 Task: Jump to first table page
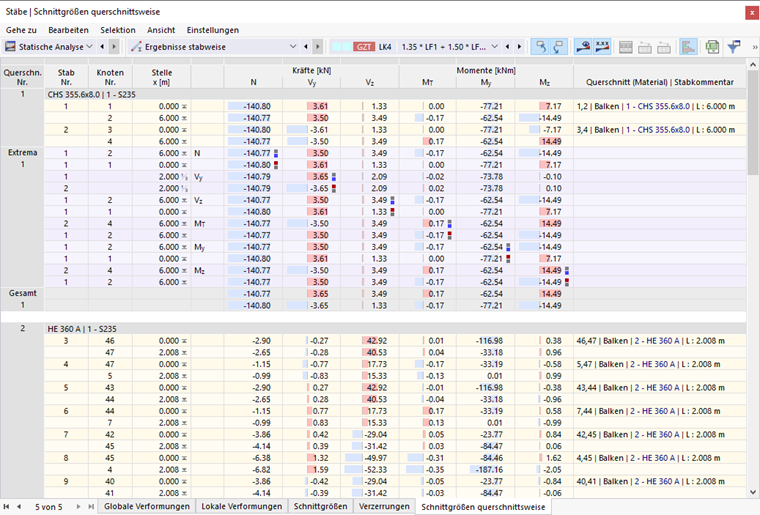point(6,506)
